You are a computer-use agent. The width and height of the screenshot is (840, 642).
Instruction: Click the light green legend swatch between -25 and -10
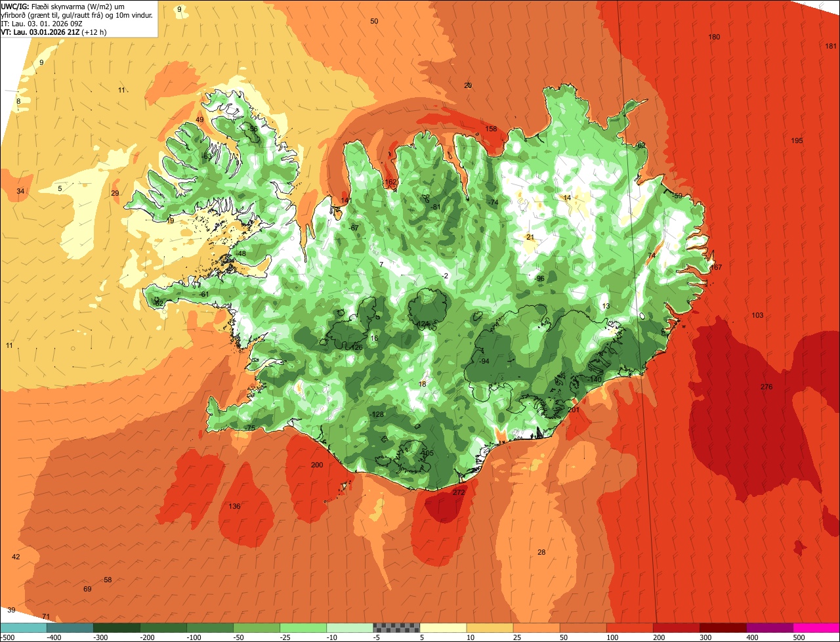[x=303, y=628]
